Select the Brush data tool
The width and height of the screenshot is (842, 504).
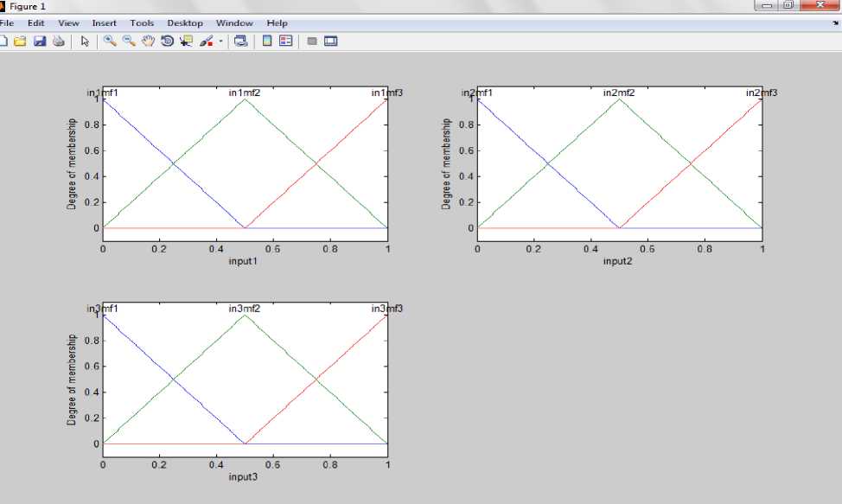pyautogui.click(x=207, y=41)
